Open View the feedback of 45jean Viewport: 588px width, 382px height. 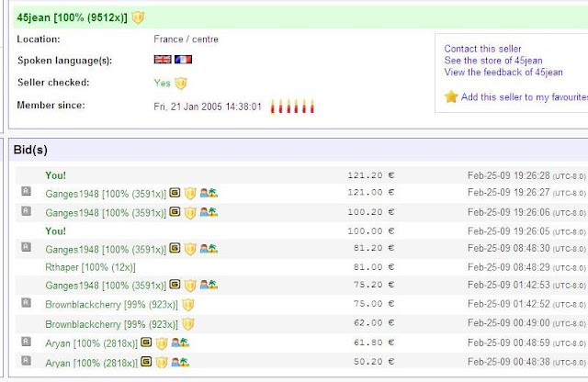point(503,72)
